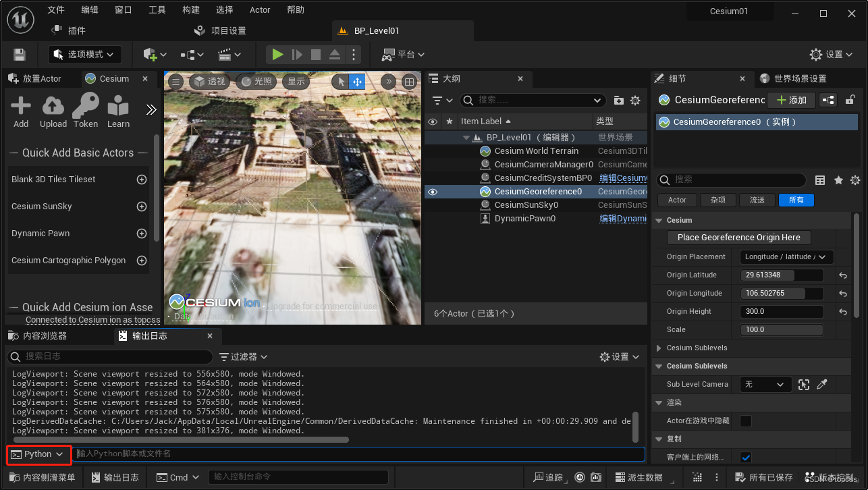Select the 杂项 filter in details

coord(717,200)
